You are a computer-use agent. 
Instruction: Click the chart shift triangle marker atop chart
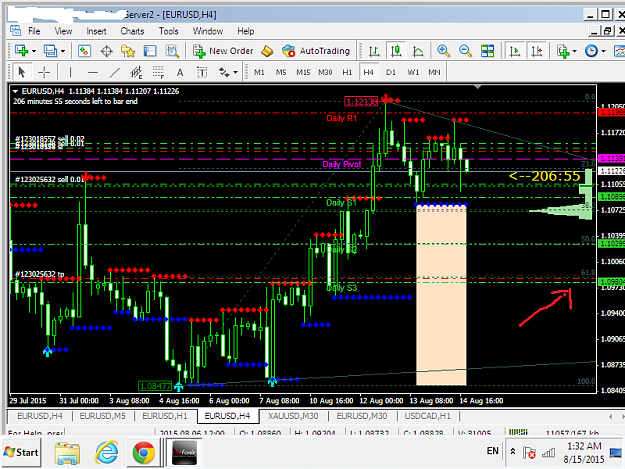point(478,87)
